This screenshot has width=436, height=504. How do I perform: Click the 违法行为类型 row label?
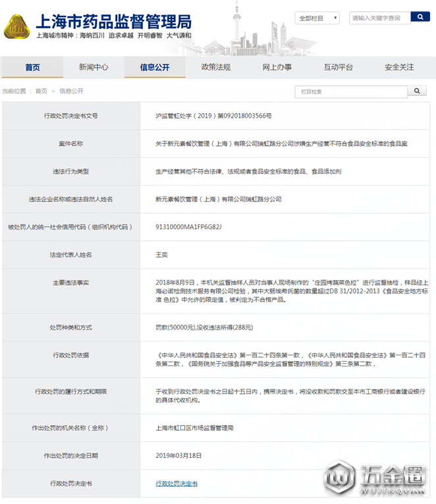(70, 172)
